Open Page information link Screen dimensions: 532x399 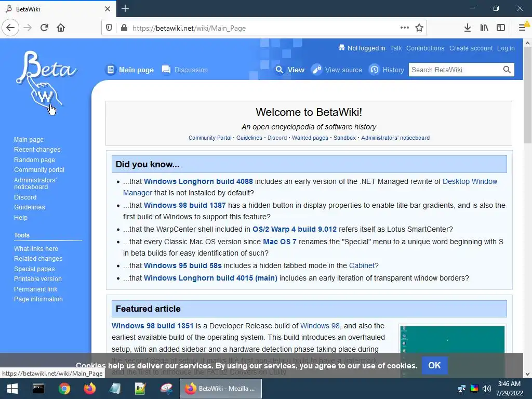38,299
